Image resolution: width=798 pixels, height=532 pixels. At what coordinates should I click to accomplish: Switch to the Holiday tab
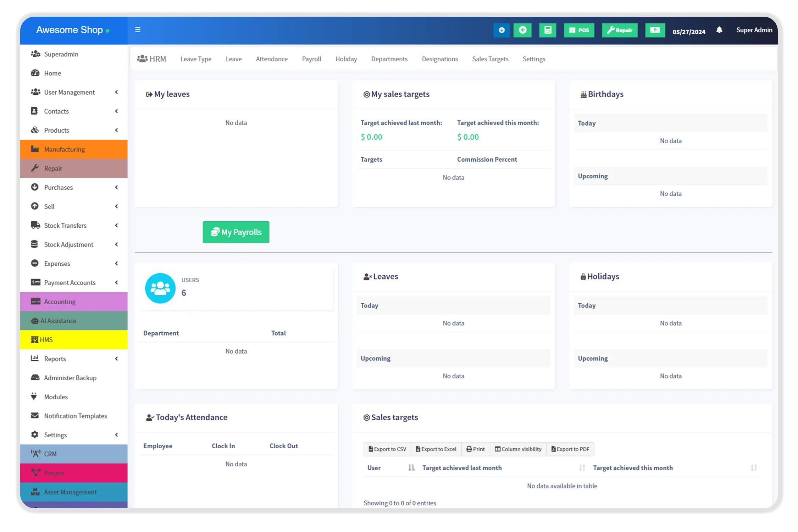click(x=346, y=59)
